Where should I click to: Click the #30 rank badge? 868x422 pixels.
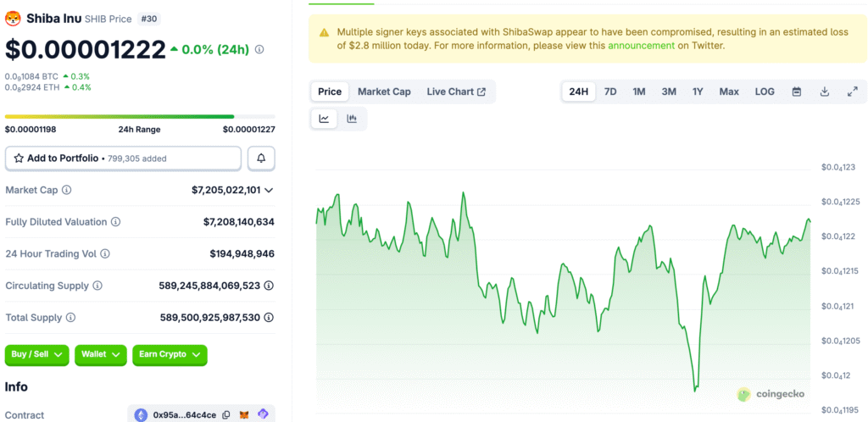(148, 19)
